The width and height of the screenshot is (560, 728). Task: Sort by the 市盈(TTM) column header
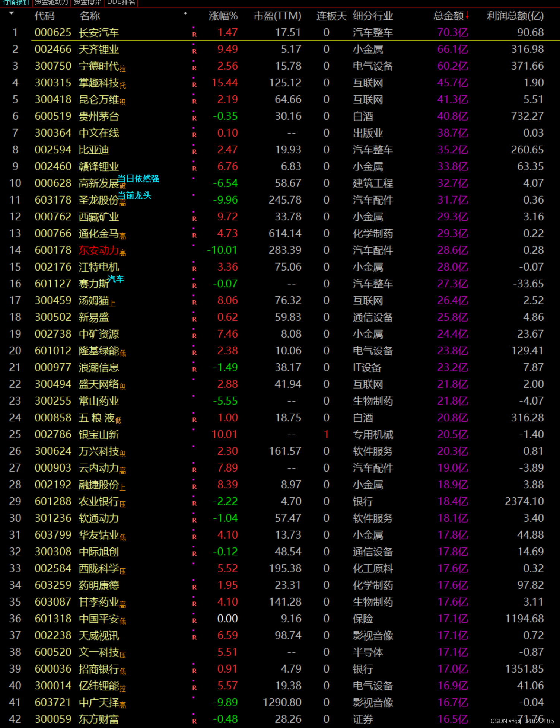point(277,16)
